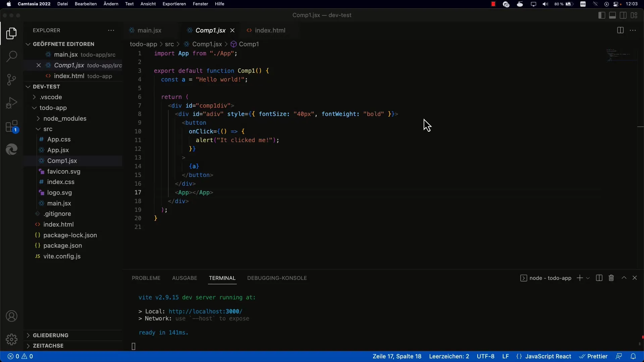Image resolution: width=644 pixels, height=362 pixels.
Task: Close the terminal panel
Action: [635, 278]
